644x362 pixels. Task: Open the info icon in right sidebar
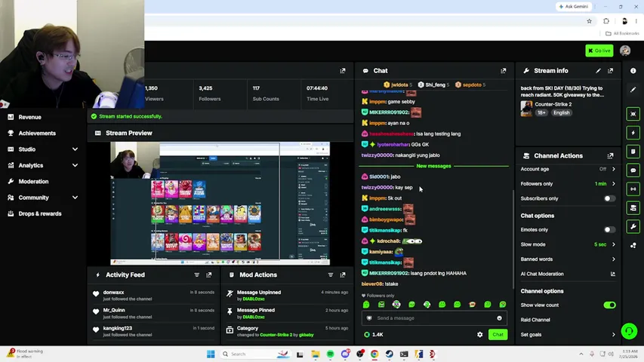pos(633,71)
